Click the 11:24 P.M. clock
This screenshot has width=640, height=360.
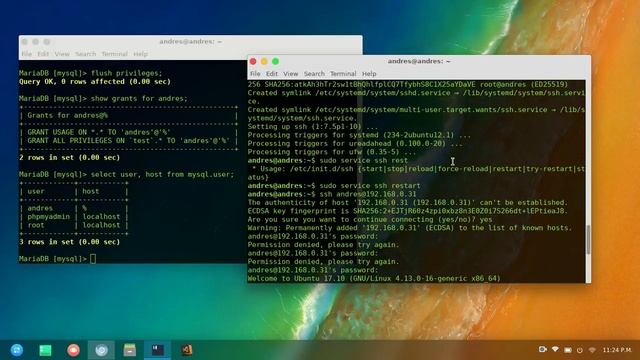(x=617, y=350)
